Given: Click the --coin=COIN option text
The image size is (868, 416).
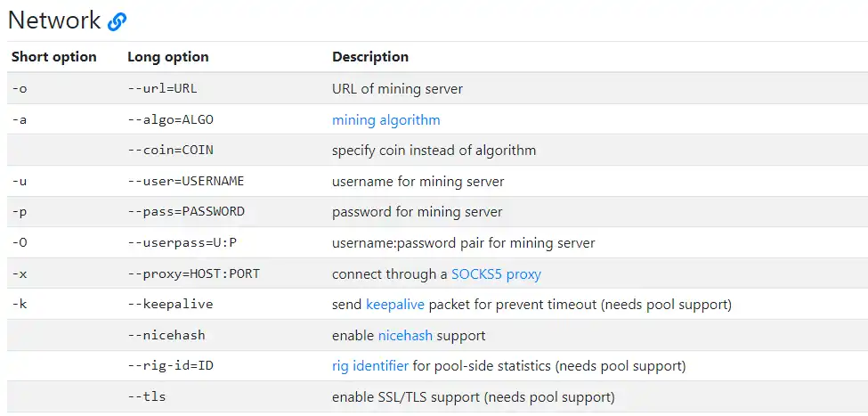Looking at the screenshot, I should pos(170,150).
